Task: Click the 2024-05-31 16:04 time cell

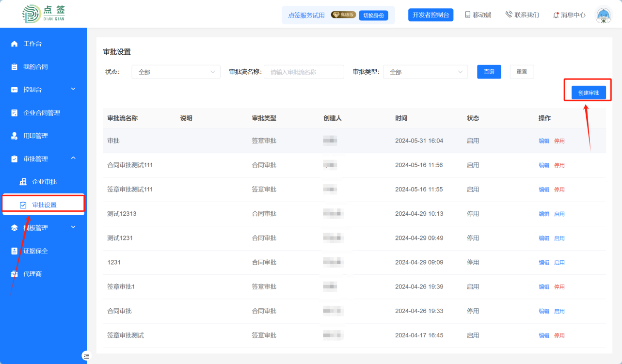Action: click(x=419, y=141)
